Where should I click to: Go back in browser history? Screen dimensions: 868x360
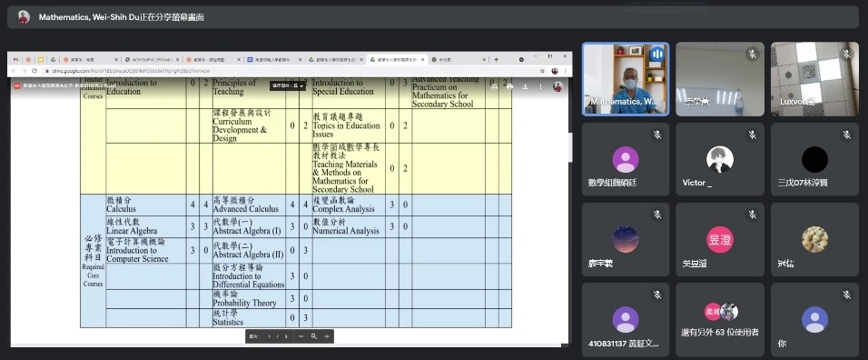coord(14,71)
